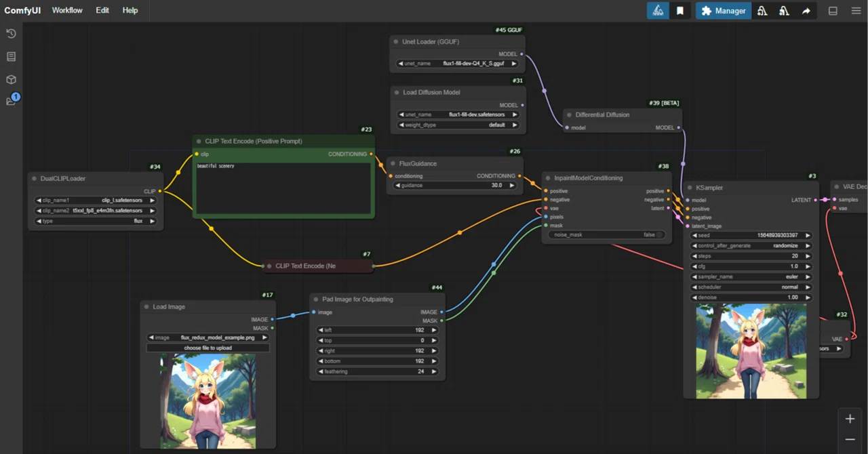Click the KSampler preview image

click(x=751, y=351)
